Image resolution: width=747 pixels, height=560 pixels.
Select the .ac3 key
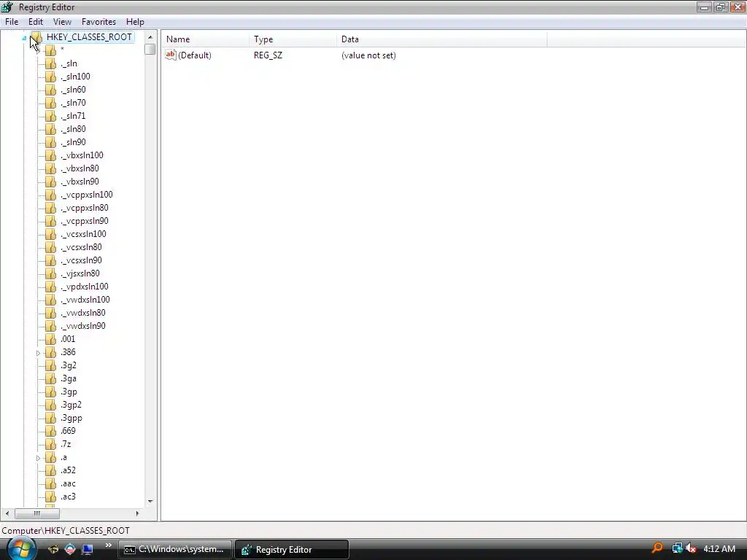click(x=68, y=497)
